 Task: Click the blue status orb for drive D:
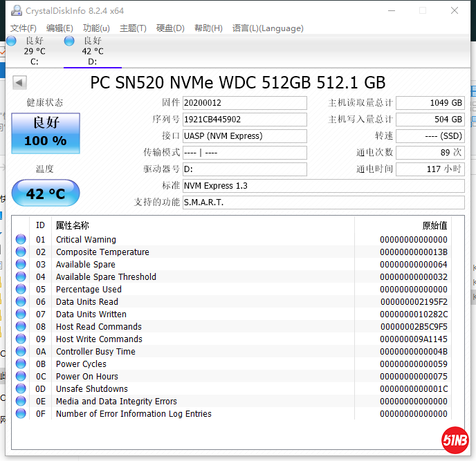[x=69, y=41]
